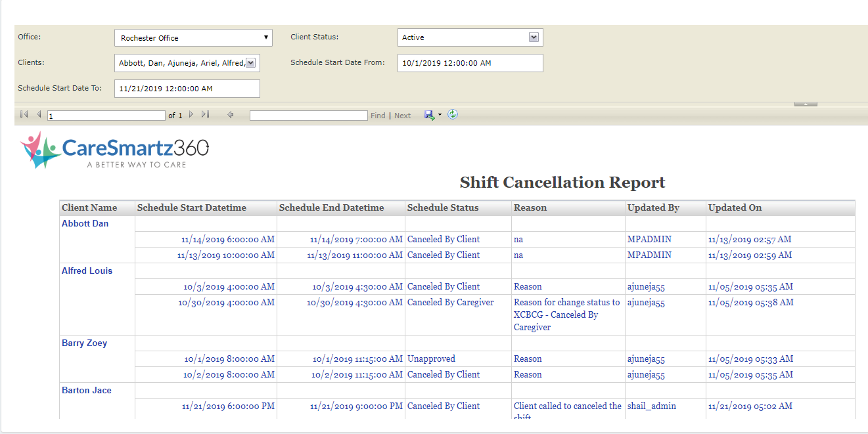
Task: Click the Next search link
Action: pyautogui.click(x=401, y=115)
